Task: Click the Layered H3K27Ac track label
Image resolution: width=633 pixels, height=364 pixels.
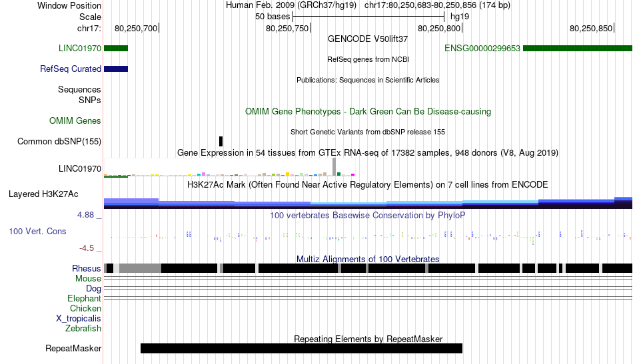Action: (x=43, y=194)
